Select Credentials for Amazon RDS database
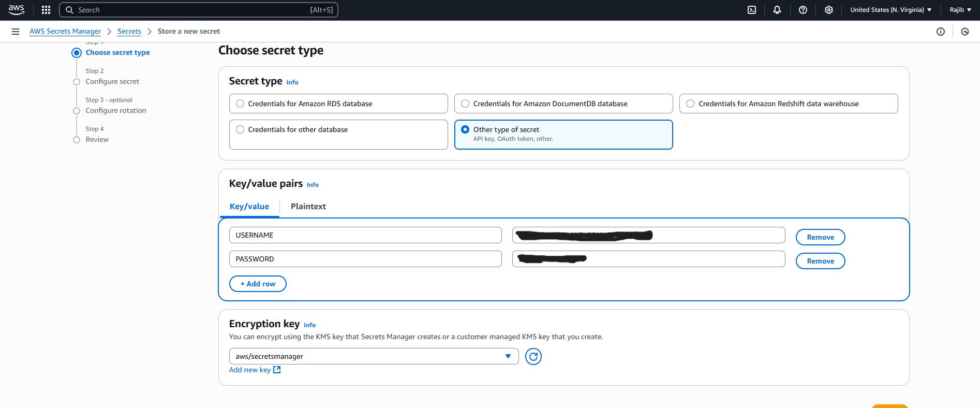Screen dimensions: 980x408 240,104
